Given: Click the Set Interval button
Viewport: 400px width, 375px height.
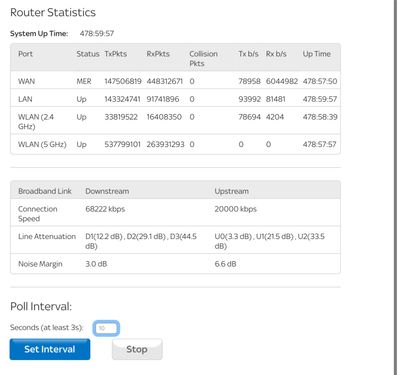Looking at the screenshot, I should [x=50, y=349].
